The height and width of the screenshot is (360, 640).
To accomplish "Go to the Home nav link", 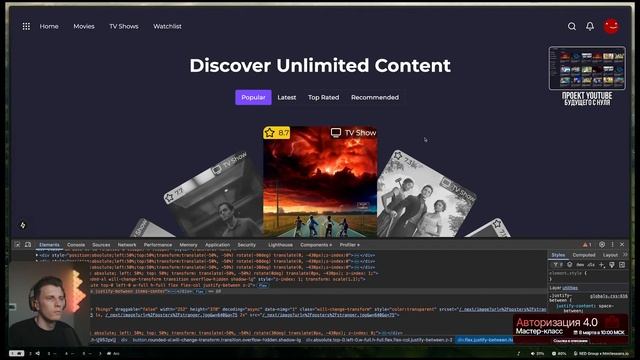I will click(49, 26).
